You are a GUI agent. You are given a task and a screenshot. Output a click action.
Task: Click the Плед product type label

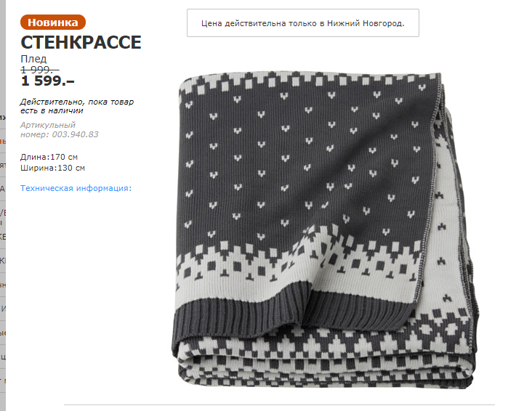[33, 59]
